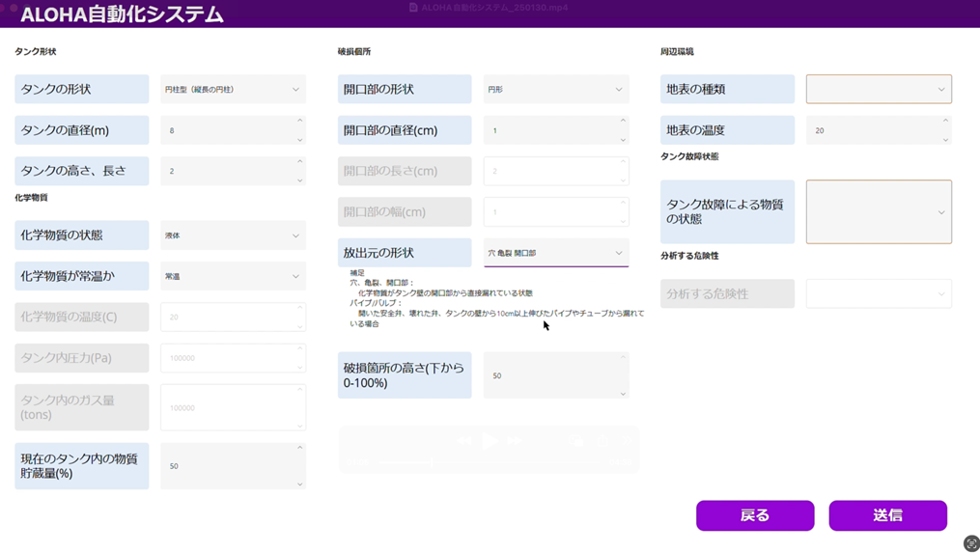Open the タンクの形状 dropdown
Screen dimensions: 980x553
point(233,89)
